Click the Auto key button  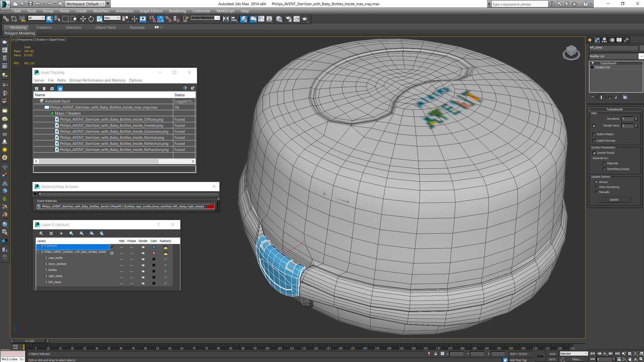552,354
